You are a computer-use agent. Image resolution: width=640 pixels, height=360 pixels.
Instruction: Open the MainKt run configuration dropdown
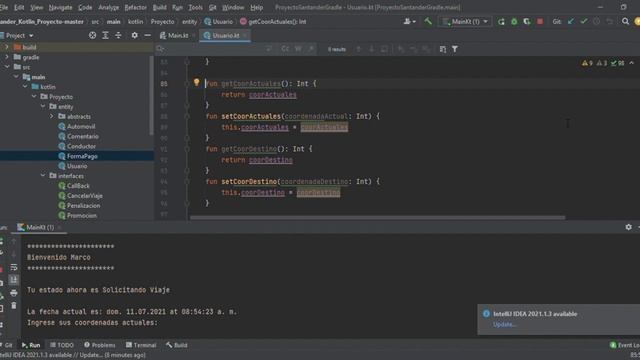(x=465, y=22)
